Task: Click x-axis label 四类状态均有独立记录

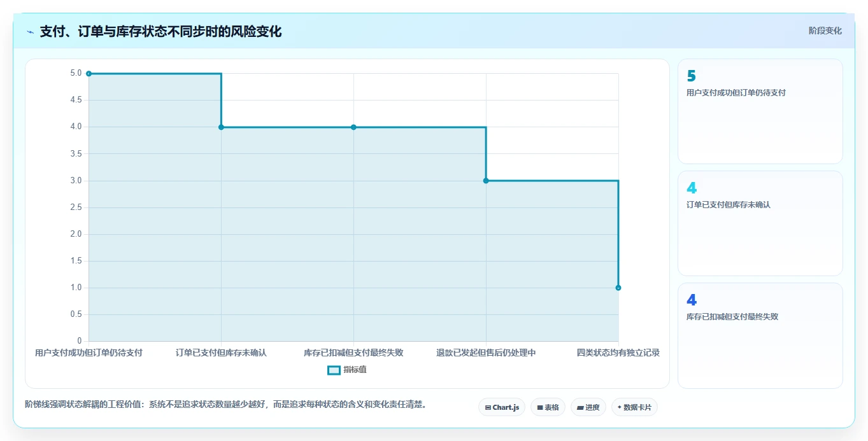Action: pos(618,353)
